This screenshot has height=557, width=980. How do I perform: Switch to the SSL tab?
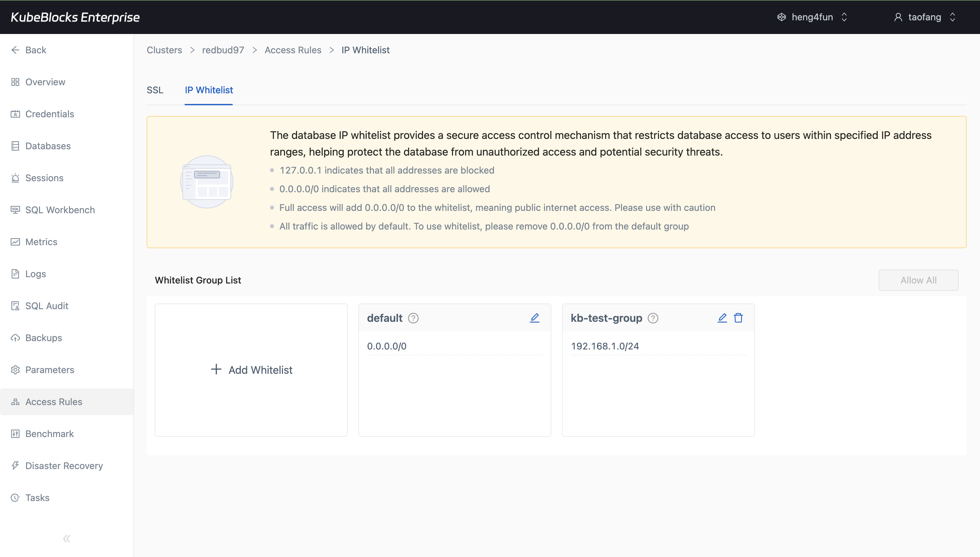tap(155, 90)
